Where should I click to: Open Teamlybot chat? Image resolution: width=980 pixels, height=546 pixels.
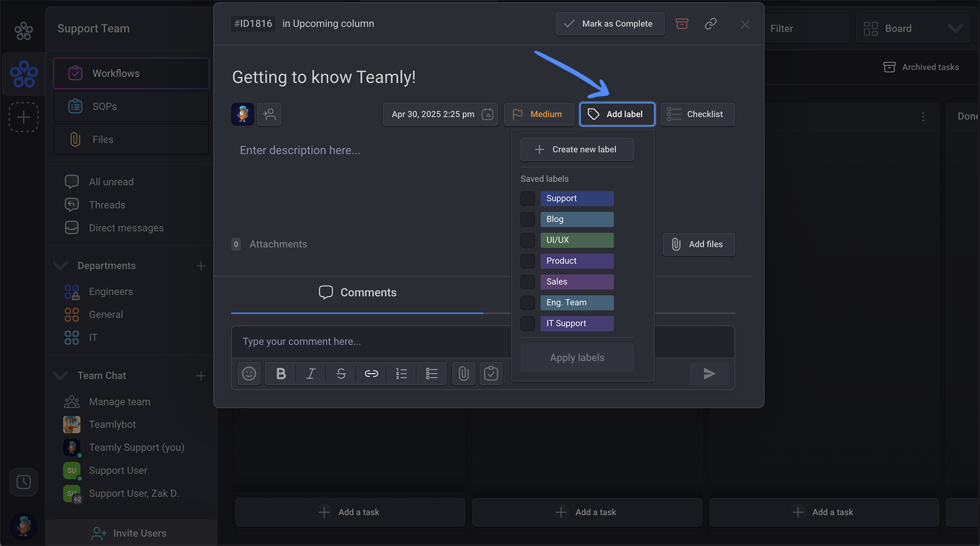click(99, 425)
